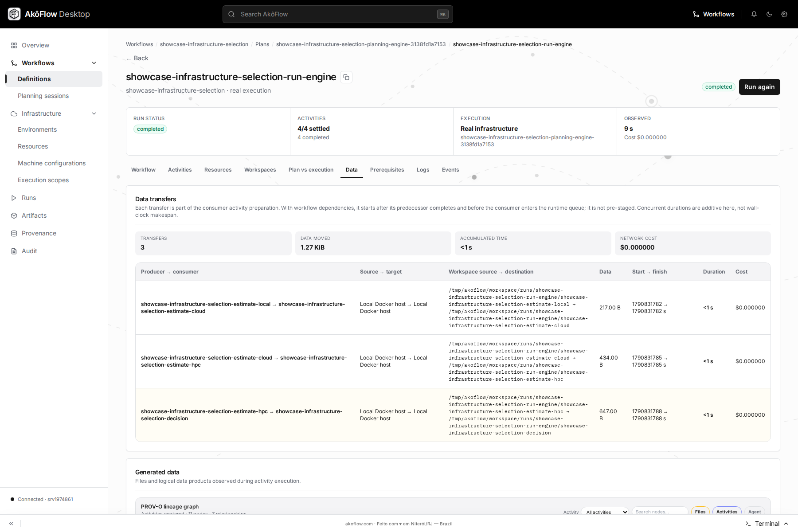
Task: Open settings gear icon
Action: point(784,14)
